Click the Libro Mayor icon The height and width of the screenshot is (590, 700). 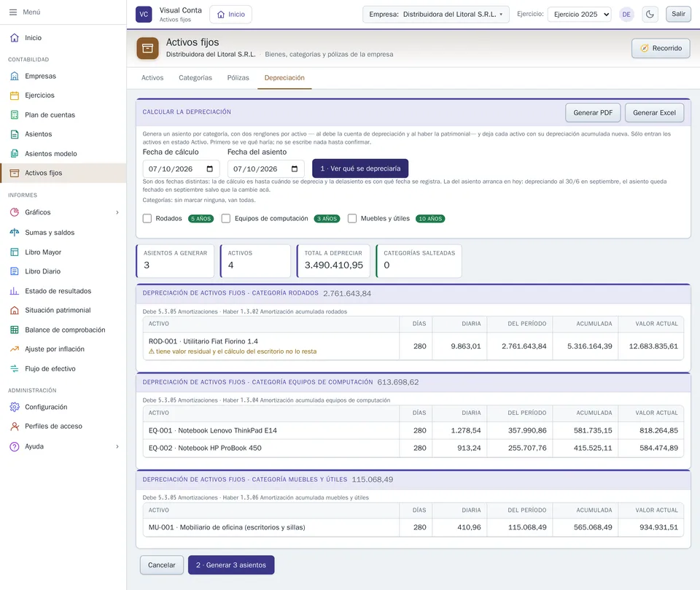(x=15, y=252)
